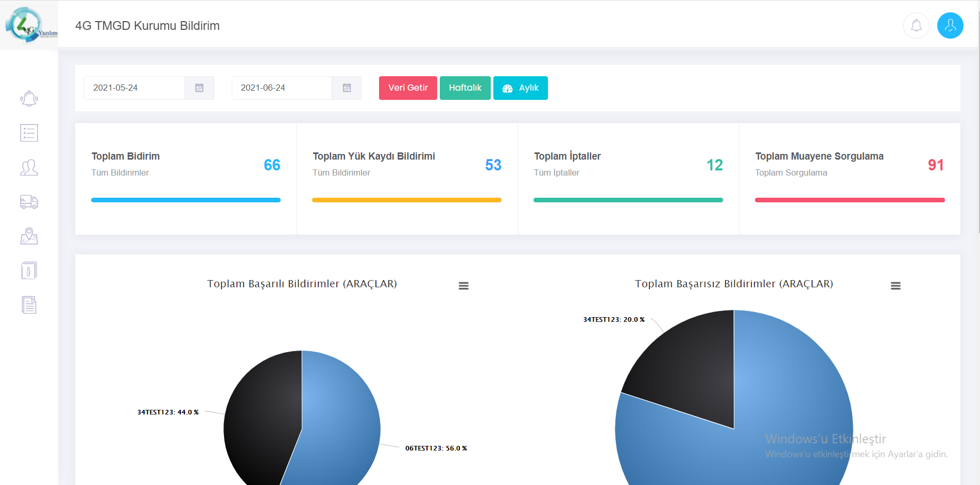Click the 06TEST123: 56.0 % label

[436, 448]
